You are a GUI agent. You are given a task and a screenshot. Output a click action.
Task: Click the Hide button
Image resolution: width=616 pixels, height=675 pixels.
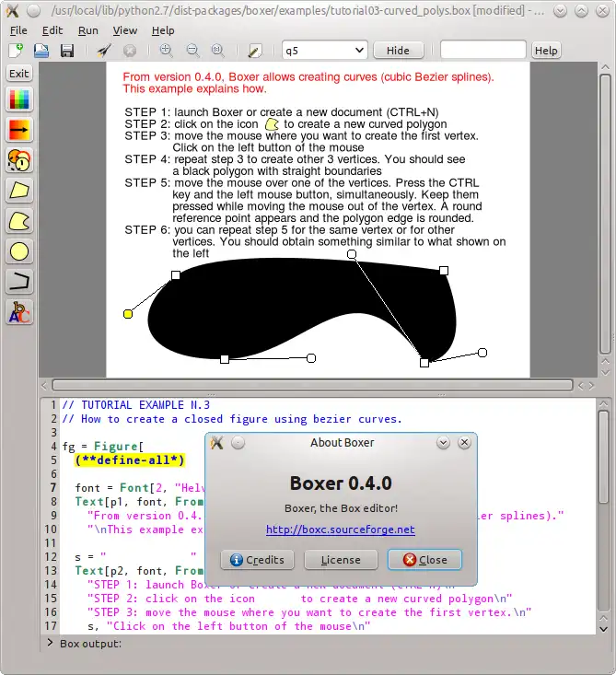[398, 51]
